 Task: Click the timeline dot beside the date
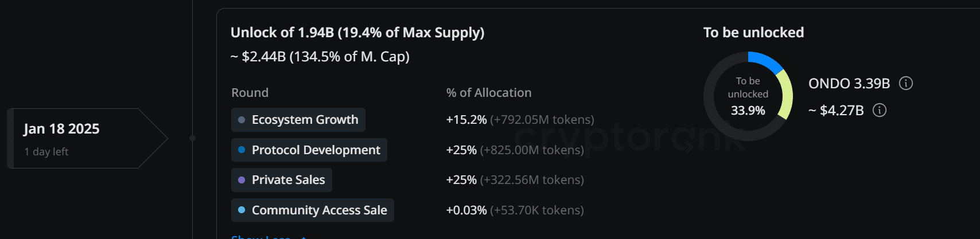click(192, 138)
